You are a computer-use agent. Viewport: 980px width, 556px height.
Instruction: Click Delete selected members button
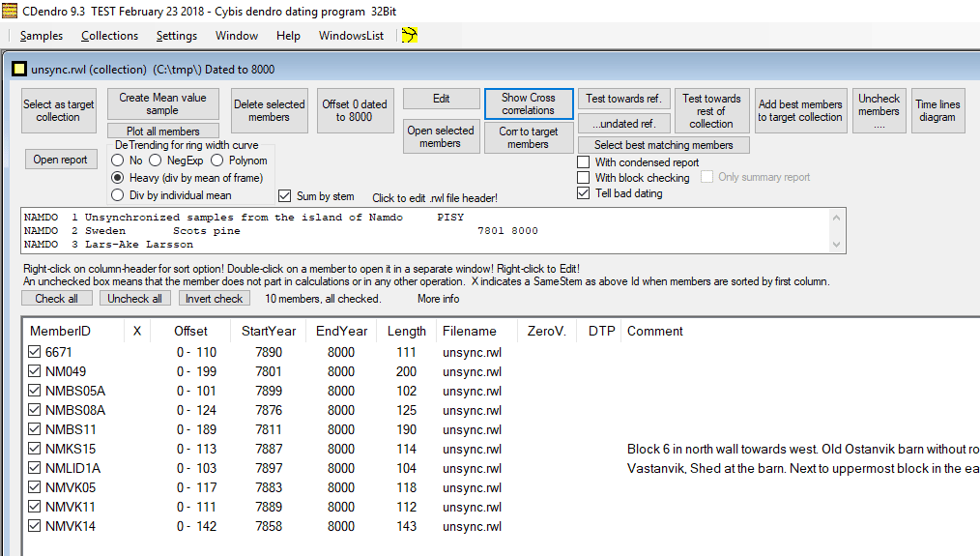[270, 110]
